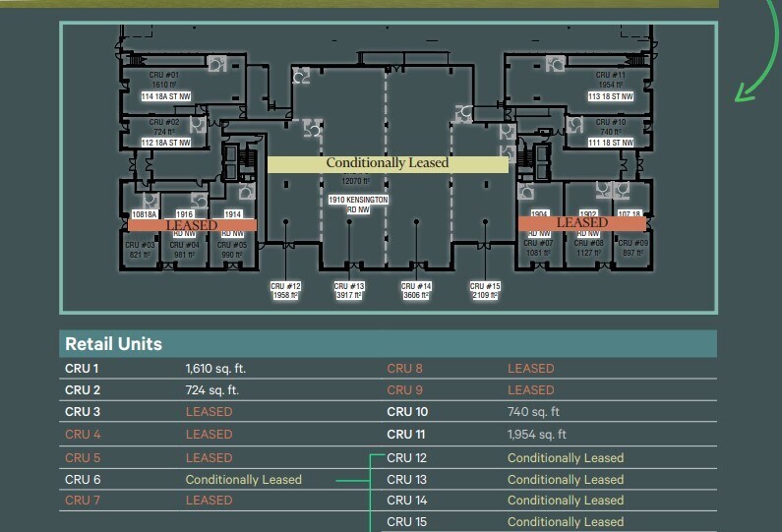Click the 1910 Kensington RD NW address label
Image resolution: width=782 pixels, height=532 pixels.
[x=358, y=205]
